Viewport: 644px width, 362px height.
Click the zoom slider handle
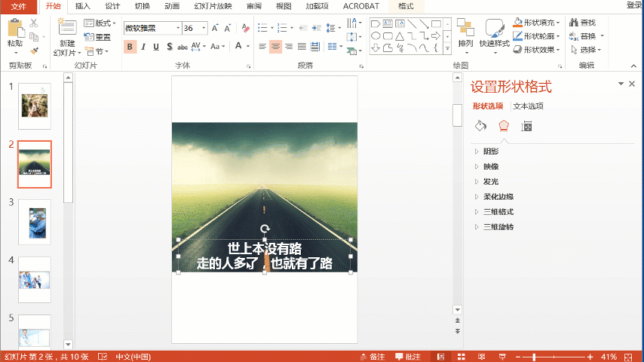(x=534, y=357)
